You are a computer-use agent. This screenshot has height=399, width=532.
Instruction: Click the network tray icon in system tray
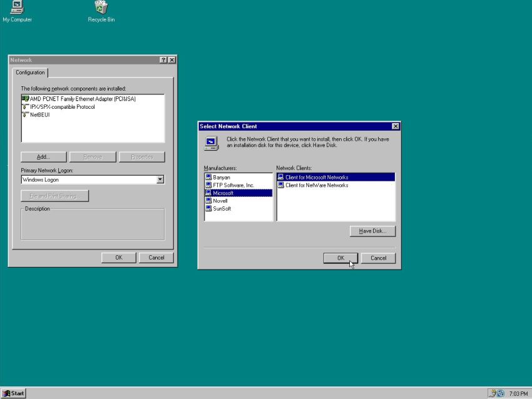pos(493,393)
